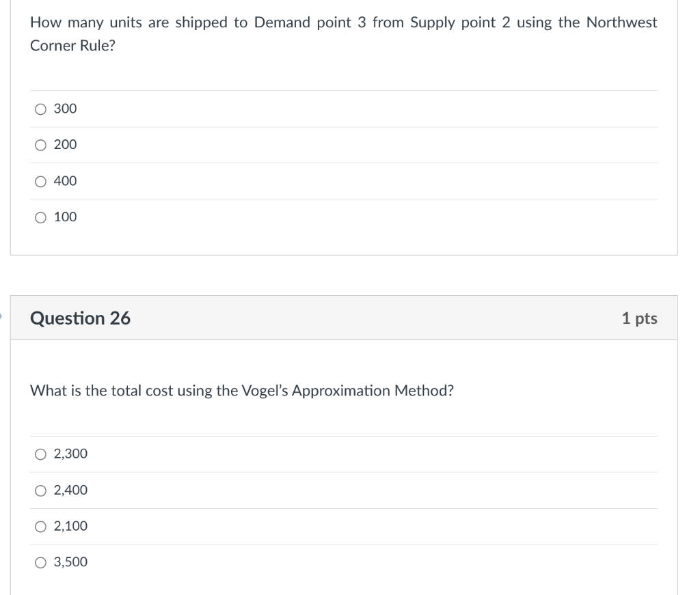This screenshot has width=700, height=595.
Task: Click the empty radio circle beside 300
Action: coord(40,108)
